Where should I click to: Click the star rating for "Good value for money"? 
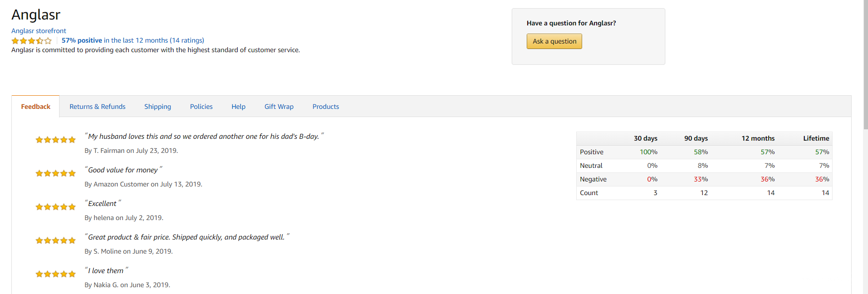pos(55,173)
